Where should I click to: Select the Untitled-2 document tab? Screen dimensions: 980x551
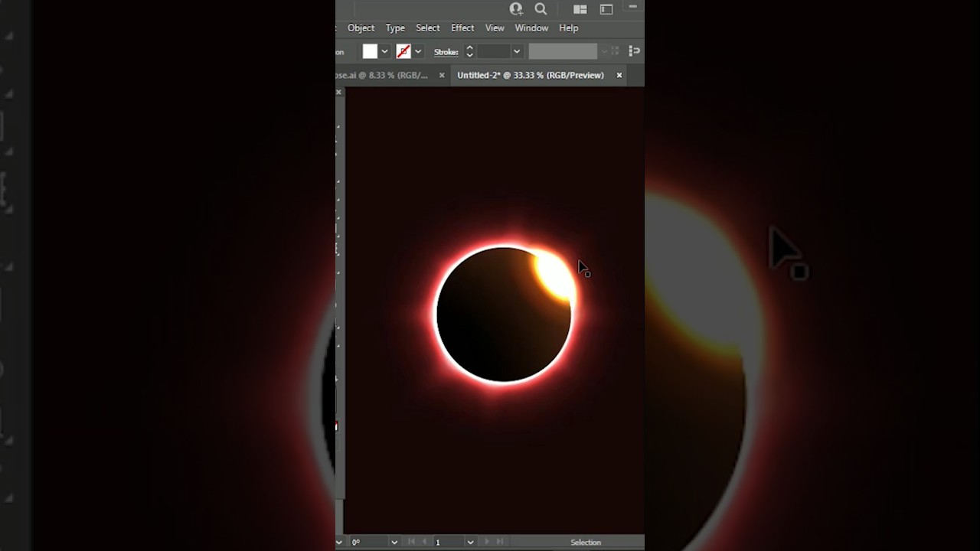pos(531,75)
